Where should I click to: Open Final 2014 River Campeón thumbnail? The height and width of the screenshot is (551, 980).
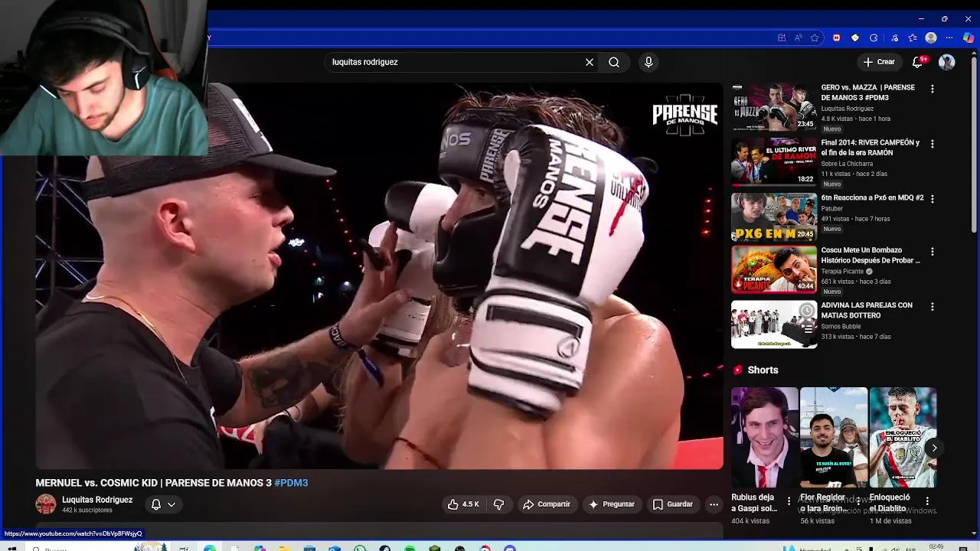click(x=774, y=161)
